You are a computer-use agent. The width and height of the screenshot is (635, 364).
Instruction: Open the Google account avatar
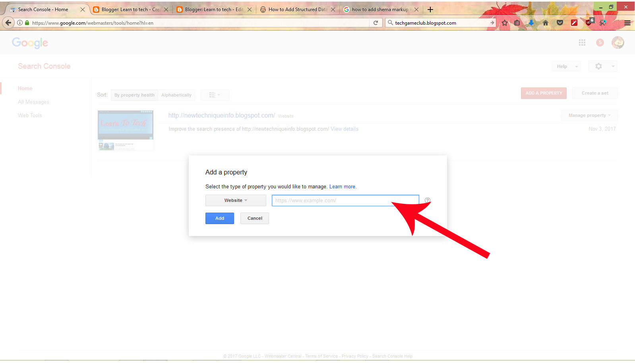tap(618, 43)
